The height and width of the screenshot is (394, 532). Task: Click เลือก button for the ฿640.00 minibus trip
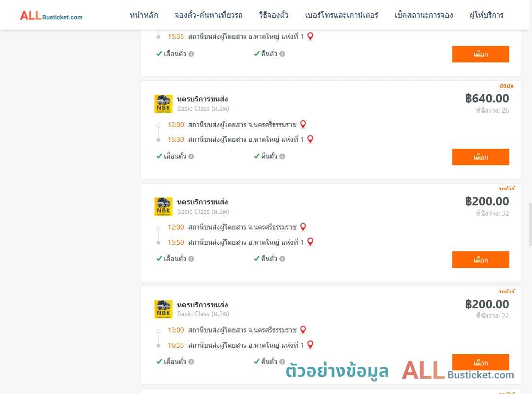point(480,157)
